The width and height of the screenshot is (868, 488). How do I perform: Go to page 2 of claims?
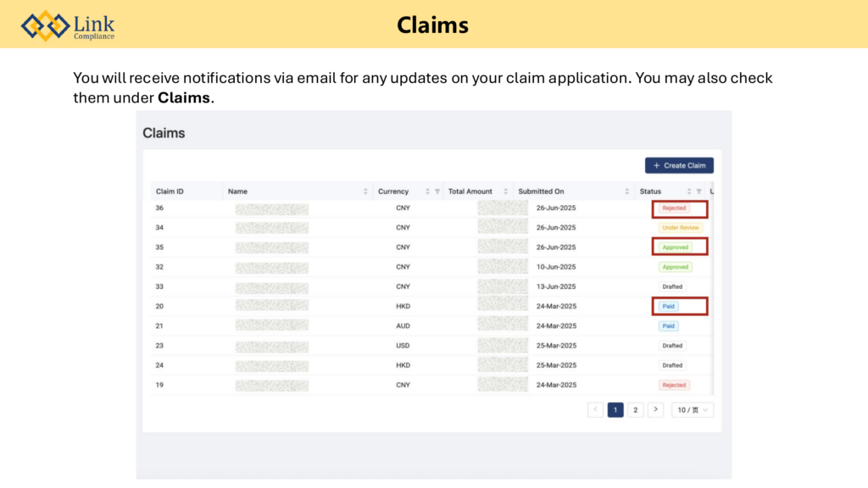[636, 410]
